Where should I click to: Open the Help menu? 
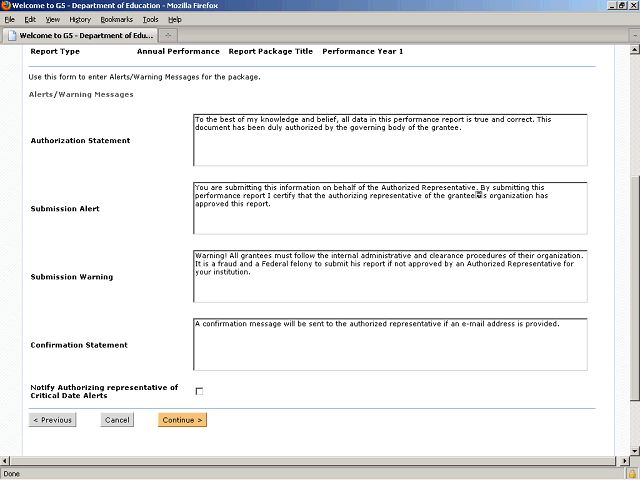[x=175, y=20]
